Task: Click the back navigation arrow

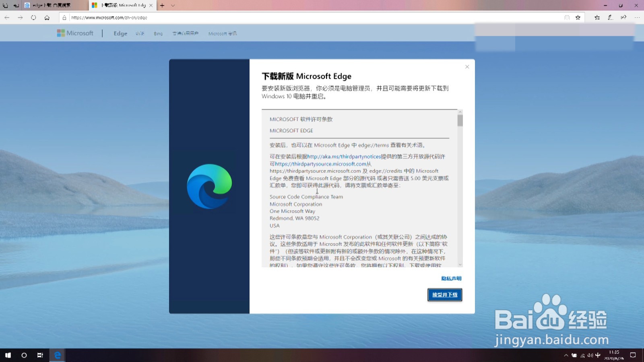Action: click(7, 17)
